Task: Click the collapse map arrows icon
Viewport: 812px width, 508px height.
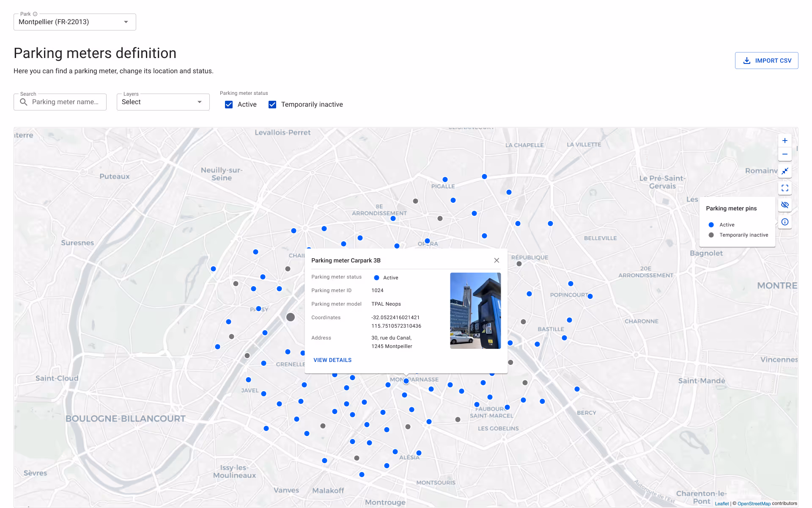Action: [x=785, y=171]
